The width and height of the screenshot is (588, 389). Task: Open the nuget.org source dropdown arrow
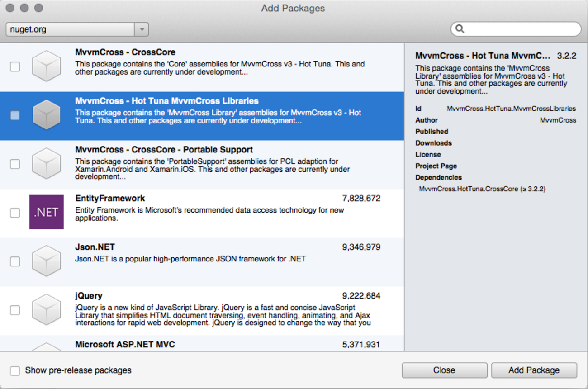click(142, 29)
